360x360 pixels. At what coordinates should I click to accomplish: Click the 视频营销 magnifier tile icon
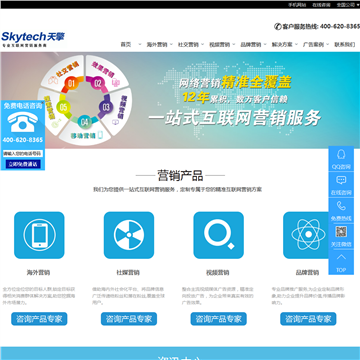(x=218, y=235)
